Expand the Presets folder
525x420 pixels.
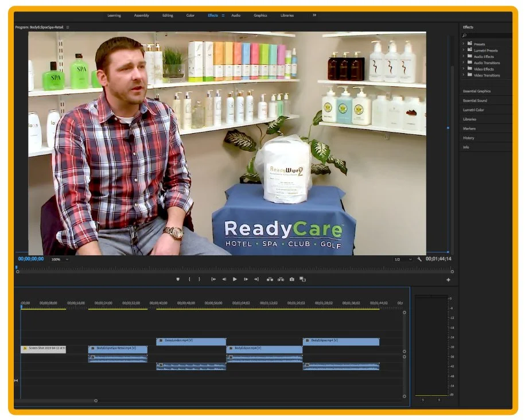click(464, 44)
